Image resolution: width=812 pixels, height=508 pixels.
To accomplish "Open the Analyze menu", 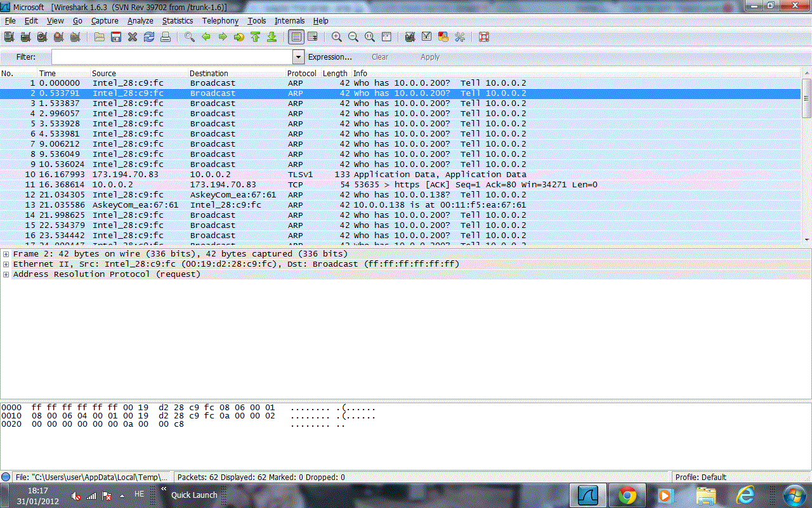I will point(140,21).
